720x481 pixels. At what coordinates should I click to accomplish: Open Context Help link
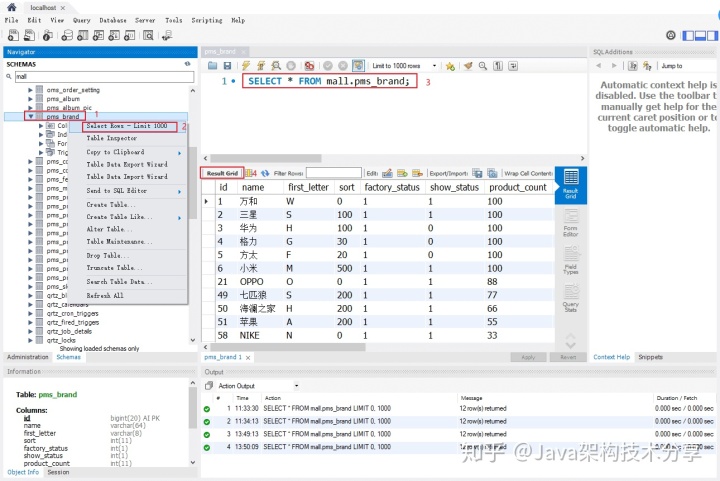[x=612, y=357]
